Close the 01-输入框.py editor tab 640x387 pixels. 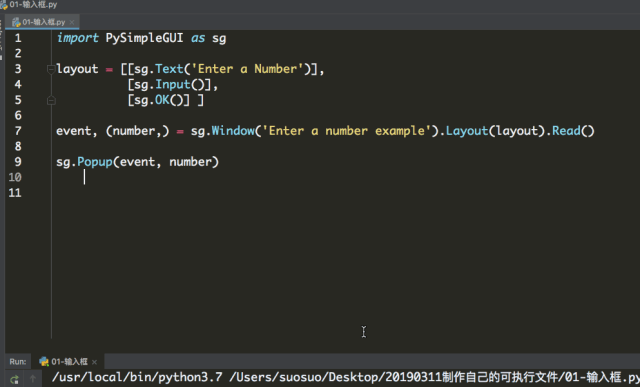pyautogui.click(x=72, y=22)
